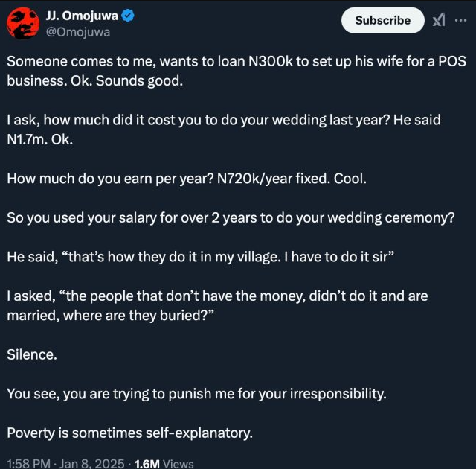Open JJ. Omojuwa's profile picture

point(23,22)
